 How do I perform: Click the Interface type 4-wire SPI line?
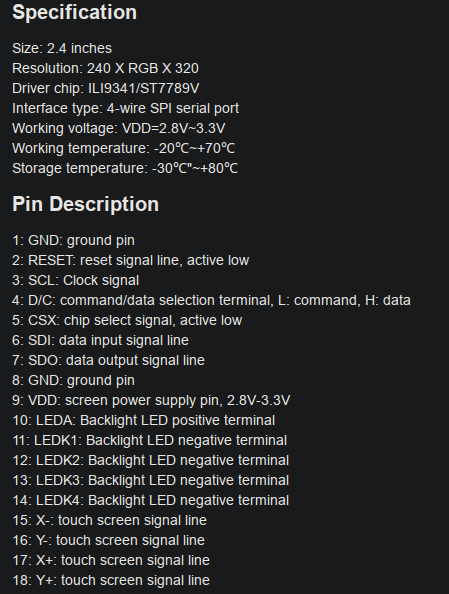click(125, 109)
